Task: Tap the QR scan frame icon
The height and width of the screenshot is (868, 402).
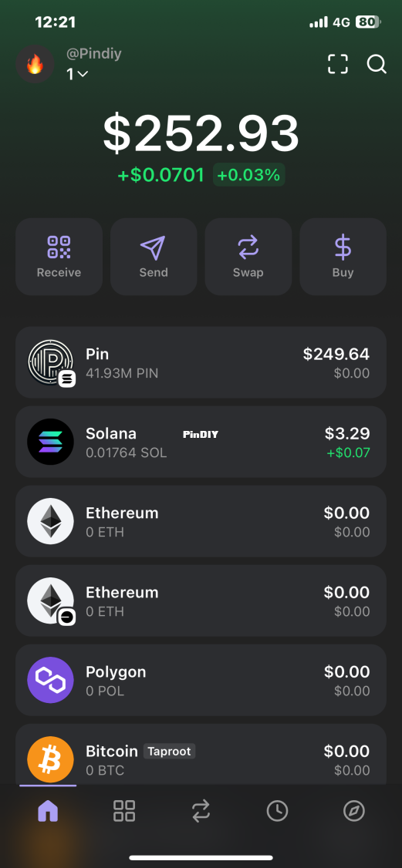Action: click(338, 64)
